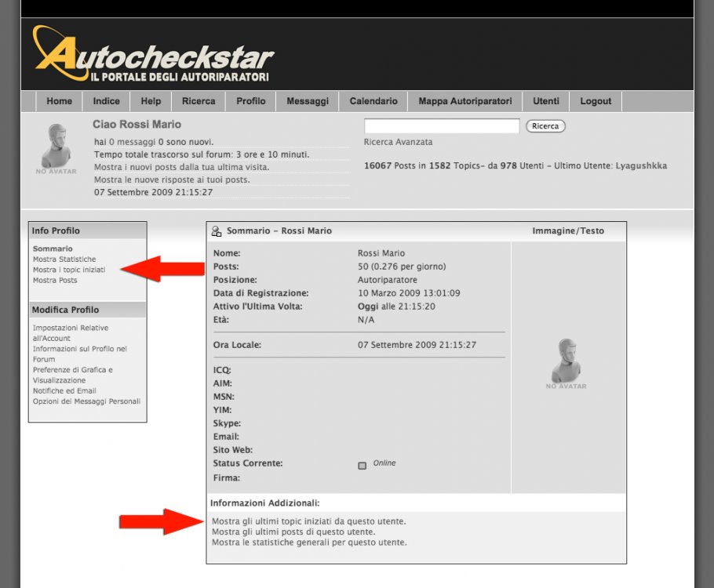The height and width of the screenshot is (588, 714).
Task: Open Mostra Statistiche in Info Profilo
Action: [x=64, y=260]
